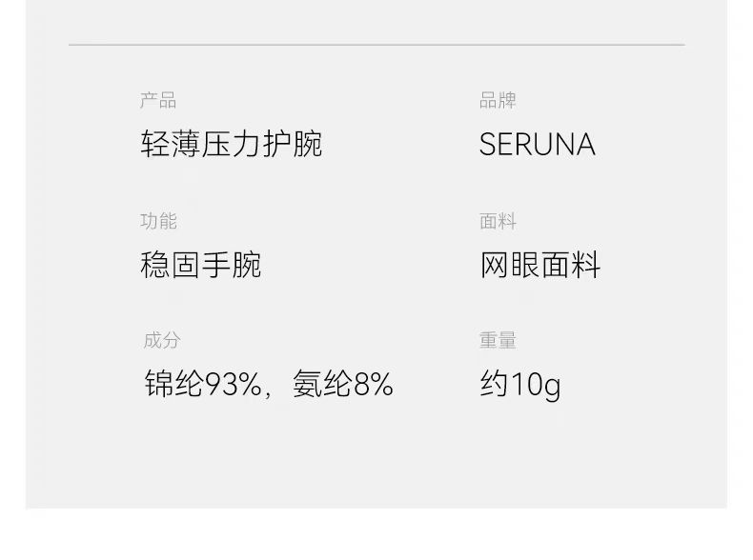Click 轻薄 at start of product name
The width and height of the screenshot is (753, 560).
170,145
